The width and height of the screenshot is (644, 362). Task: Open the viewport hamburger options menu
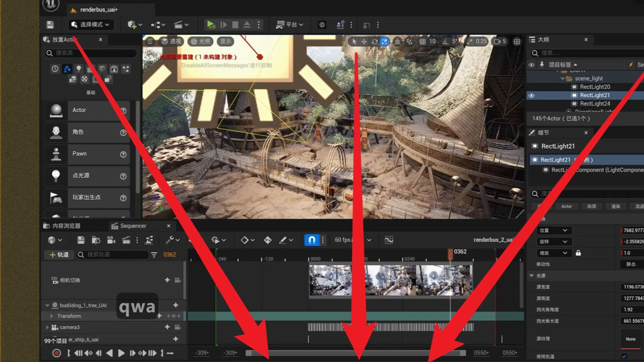point(150,42)
